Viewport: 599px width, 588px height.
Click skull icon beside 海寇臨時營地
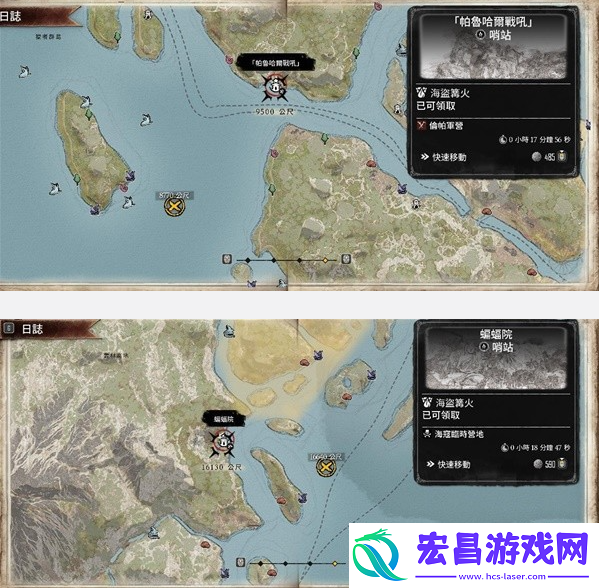[427, 434]
